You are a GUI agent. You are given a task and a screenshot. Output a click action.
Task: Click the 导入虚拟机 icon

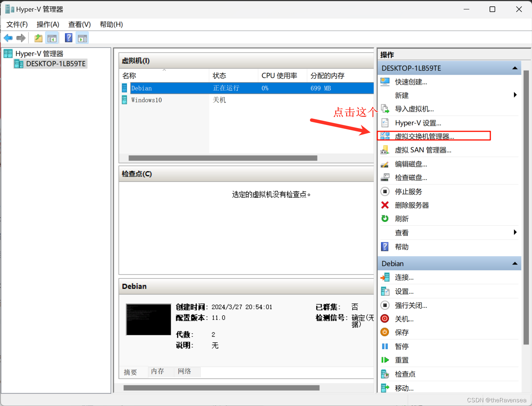coord(385,109)
